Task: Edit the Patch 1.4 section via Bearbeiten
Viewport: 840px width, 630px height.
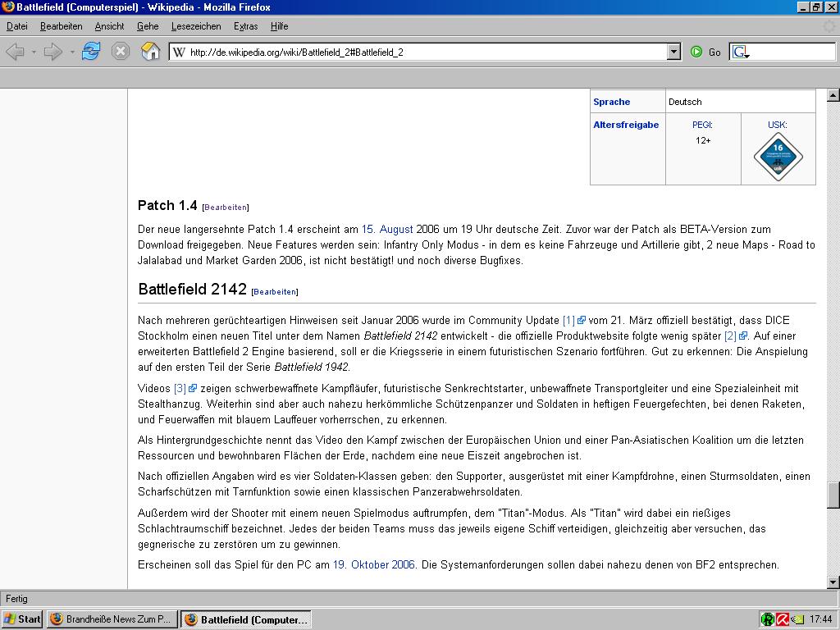Action: coord(226,208)
